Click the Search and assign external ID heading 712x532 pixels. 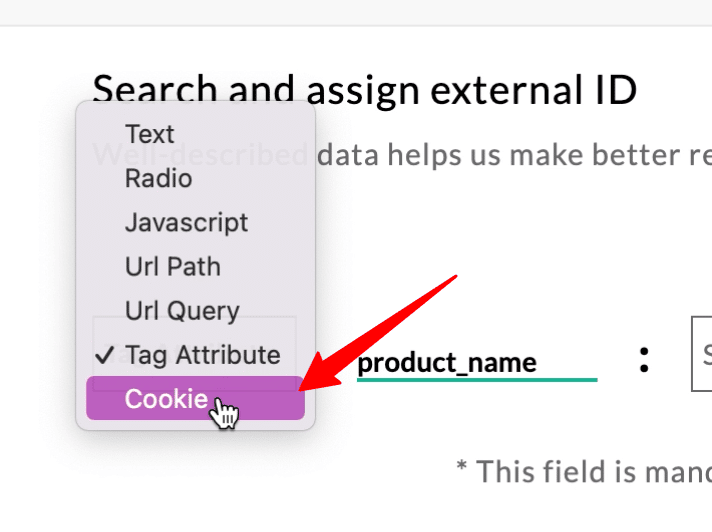pos(365,90)
